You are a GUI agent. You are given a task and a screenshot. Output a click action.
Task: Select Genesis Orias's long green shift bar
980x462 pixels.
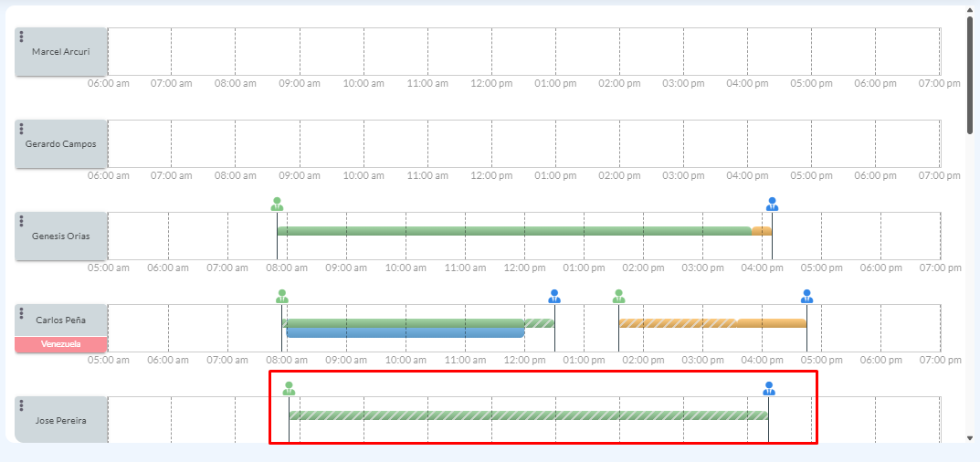pos(513,231)
